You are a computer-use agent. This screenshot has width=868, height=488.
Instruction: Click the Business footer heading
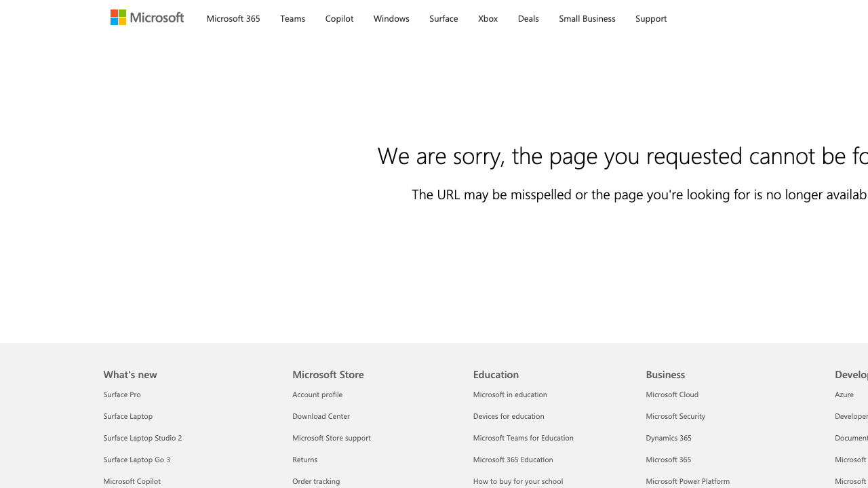(x=665, y=374)
